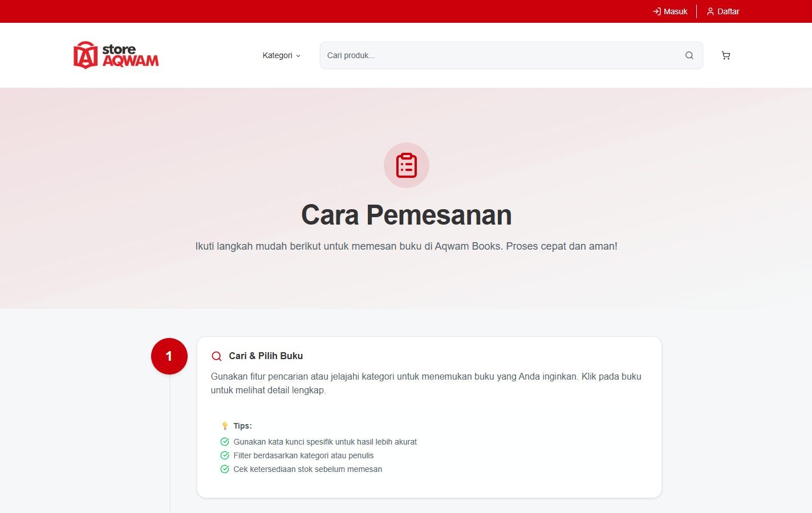Viewport: 812px width, 513px height.
Task: Click the search magnifier icon in search bar
Action: (x=689, y=55)
